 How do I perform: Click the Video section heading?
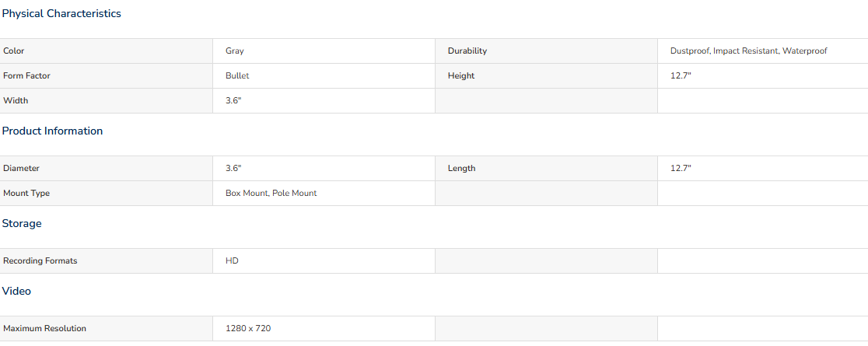(x=16, y=292)
